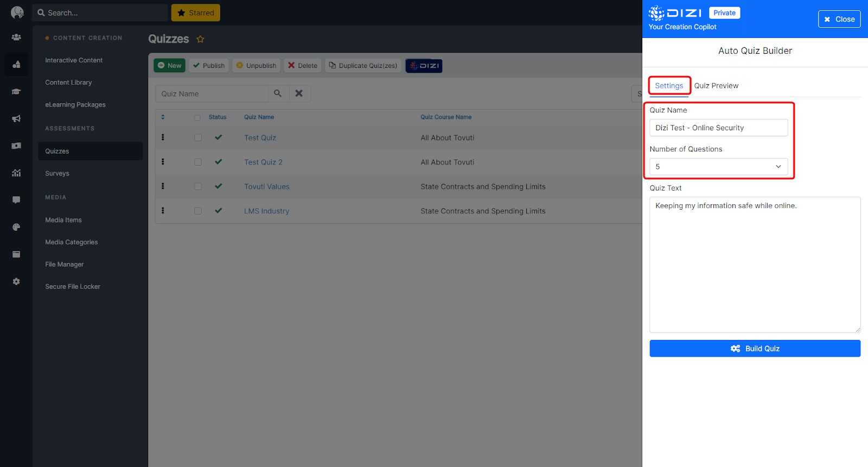Open the analytics chart icon in left rail
Viewport: 868px width, 467px height.
click(x=16, y=173)
